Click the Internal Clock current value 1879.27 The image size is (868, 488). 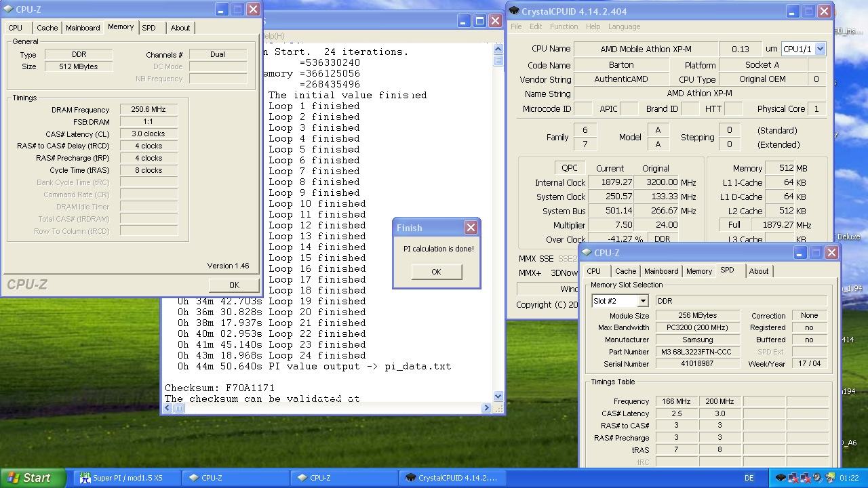(x=611, y=182)
